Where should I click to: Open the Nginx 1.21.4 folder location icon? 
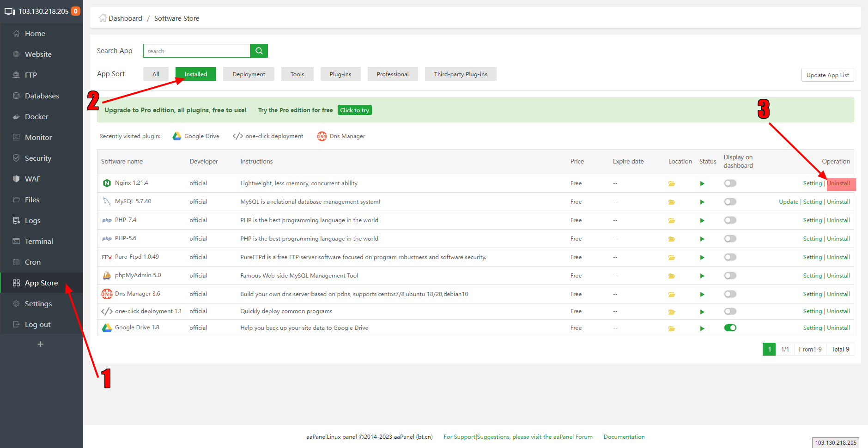pyautogui.click(x=672, y=183)
